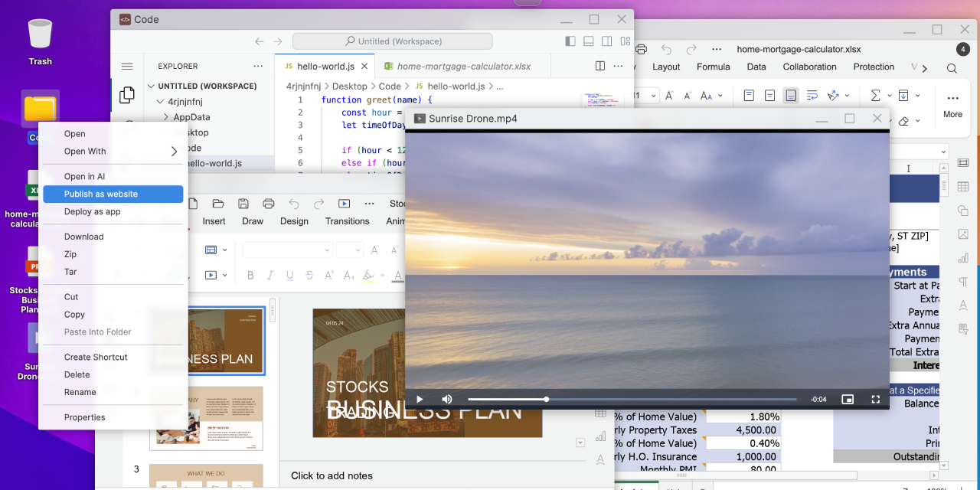Toggle panel layout in Code title bar

coord(589,41)
